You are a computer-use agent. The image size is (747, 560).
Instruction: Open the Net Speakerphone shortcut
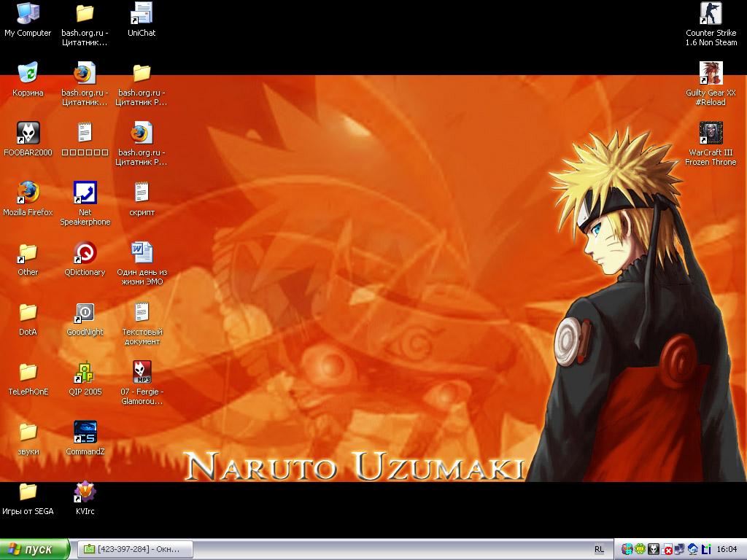click(85, 204)
